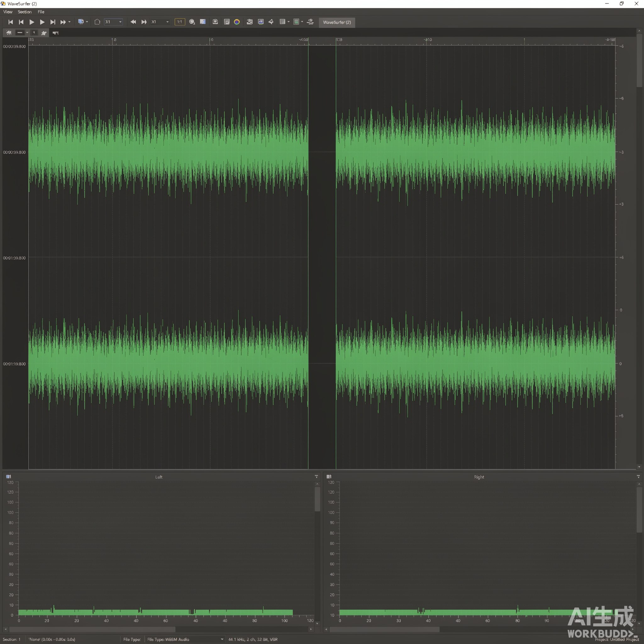Click the white list view icon
Viewport: 644px width, 644px height.
pos(282,22)
